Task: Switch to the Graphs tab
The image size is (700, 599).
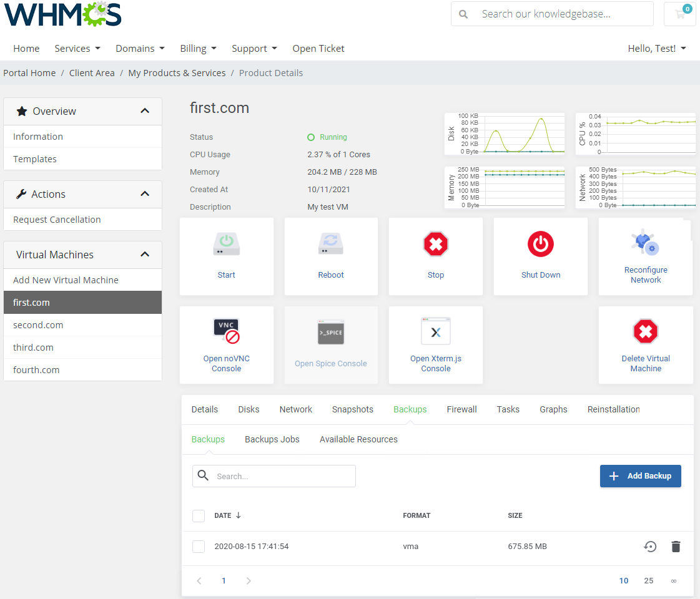Action: 553,409
